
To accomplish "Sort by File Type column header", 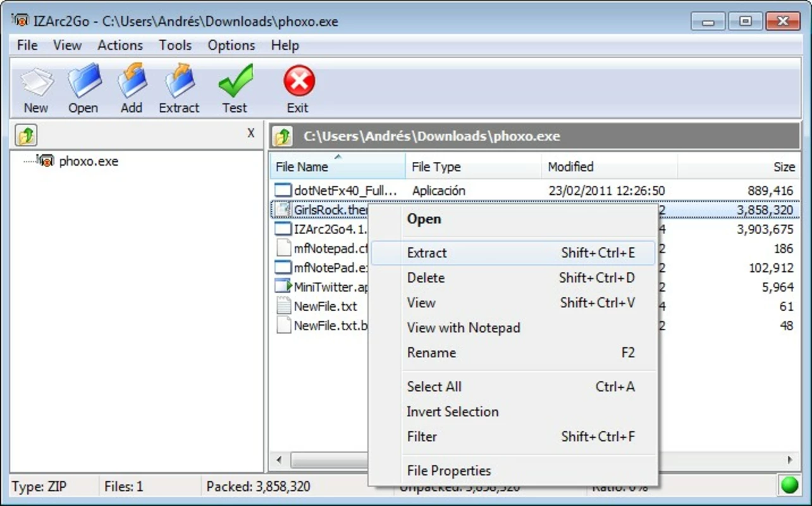I will click(474, 166).
